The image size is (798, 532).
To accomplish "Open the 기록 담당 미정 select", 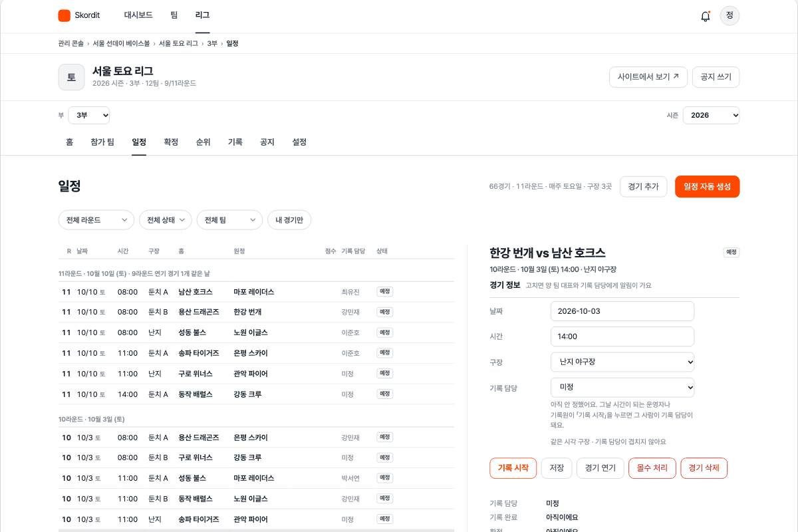I will coord(622,387).
